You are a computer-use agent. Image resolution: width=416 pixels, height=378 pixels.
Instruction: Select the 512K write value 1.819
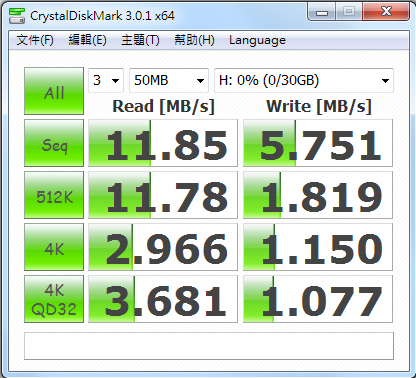(x=318, y=195)
